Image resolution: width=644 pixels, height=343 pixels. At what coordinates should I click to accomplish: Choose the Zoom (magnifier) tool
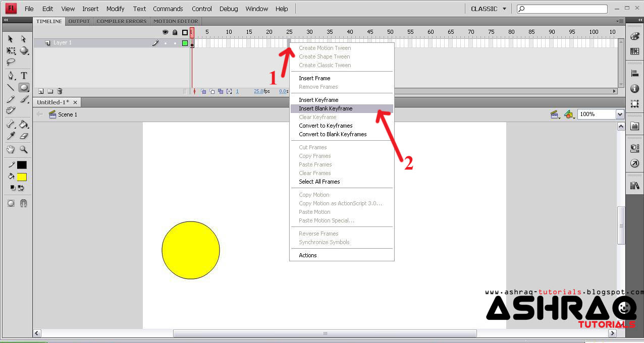(24, 149)
